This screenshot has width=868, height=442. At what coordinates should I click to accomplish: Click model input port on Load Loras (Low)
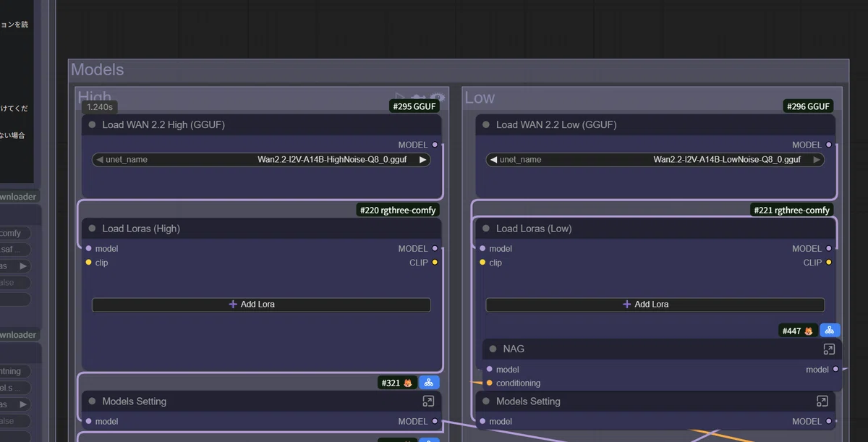coord(482,248)
